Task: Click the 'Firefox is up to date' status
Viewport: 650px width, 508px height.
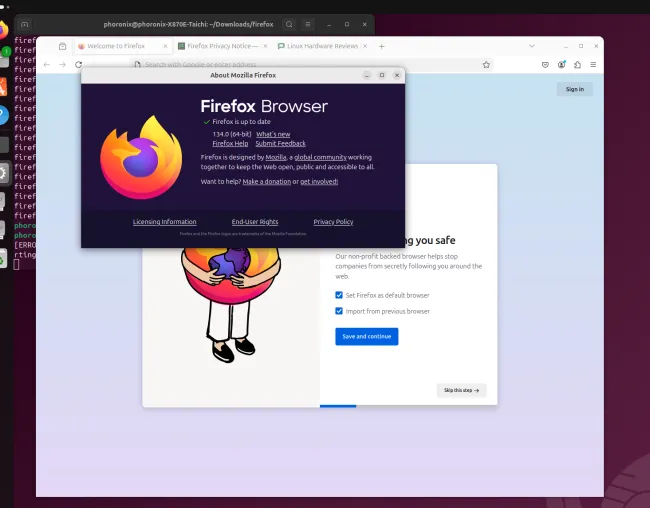Action: [x=241, y=122]
